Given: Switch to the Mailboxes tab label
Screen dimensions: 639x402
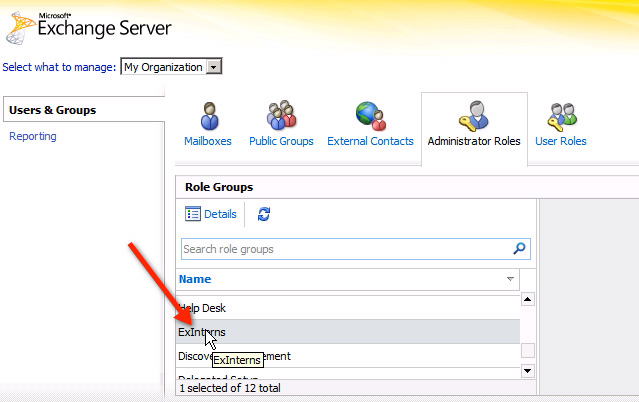Looking at the screenshot, I should click(208, 141).
